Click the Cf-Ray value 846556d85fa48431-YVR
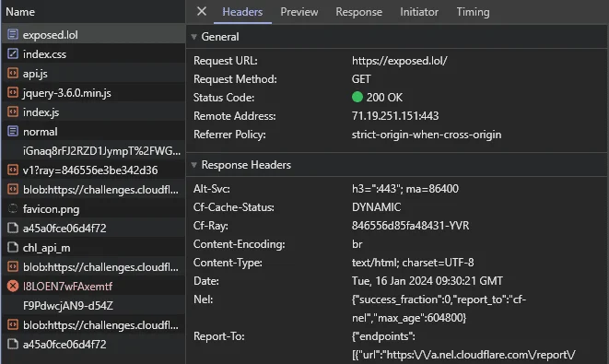 click(410, 226)
